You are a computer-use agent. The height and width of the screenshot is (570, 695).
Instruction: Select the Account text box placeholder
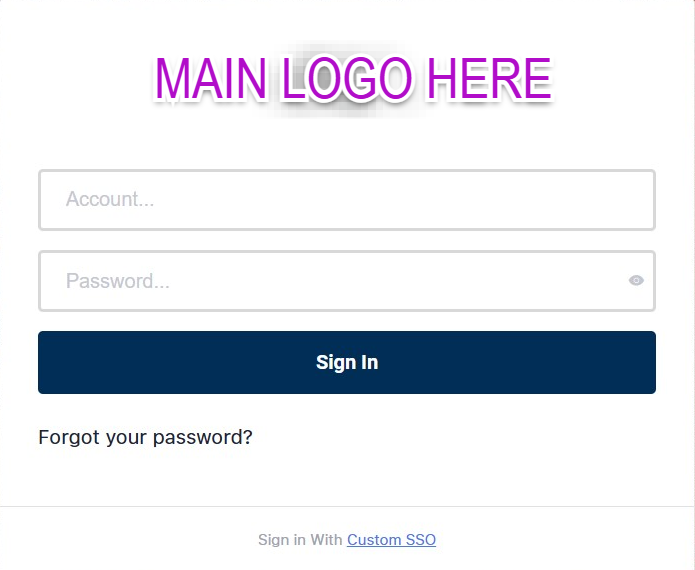pos(110,200)
